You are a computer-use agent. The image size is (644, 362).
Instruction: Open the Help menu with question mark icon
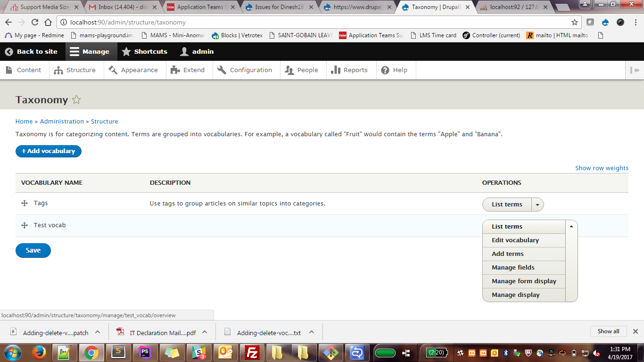[x=394, y=70]
